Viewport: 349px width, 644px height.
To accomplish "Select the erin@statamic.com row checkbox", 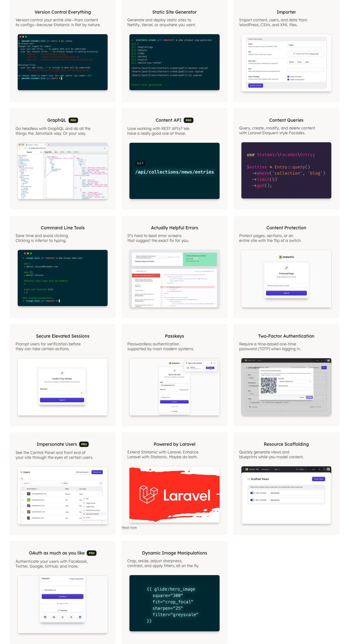I will pyautogui.click(x=23, y=500).
